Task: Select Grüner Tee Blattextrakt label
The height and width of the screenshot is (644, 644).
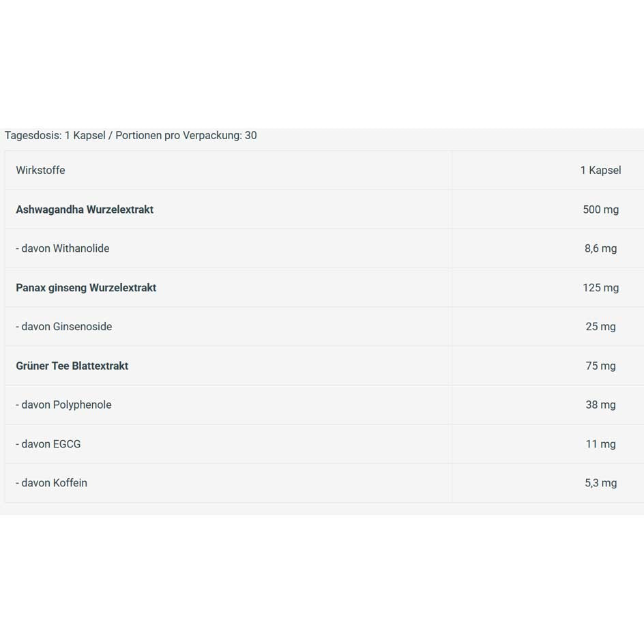Action: (x=72, y=366)
